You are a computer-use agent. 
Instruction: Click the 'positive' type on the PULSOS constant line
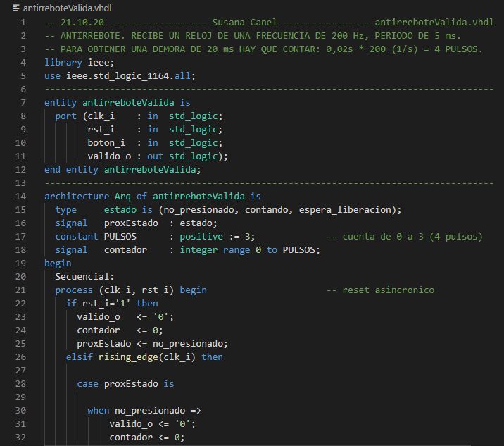(x=201, y=236)
